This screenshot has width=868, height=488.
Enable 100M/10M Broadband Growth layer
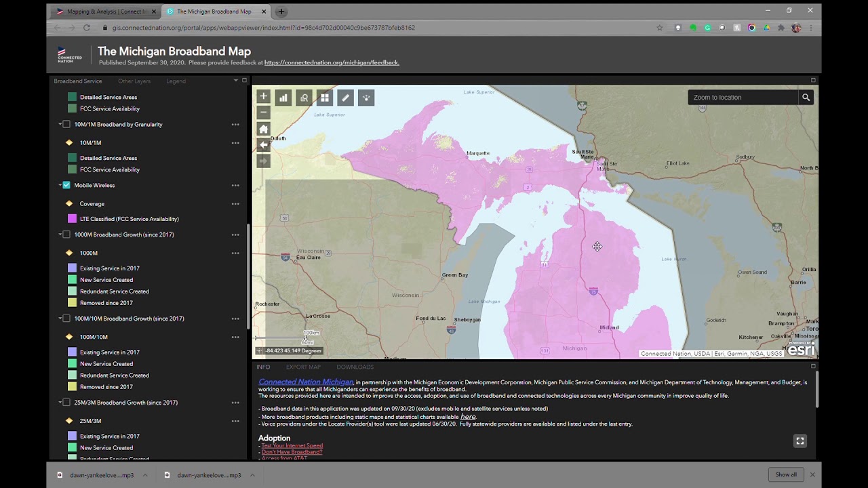(x=66, y=319)
